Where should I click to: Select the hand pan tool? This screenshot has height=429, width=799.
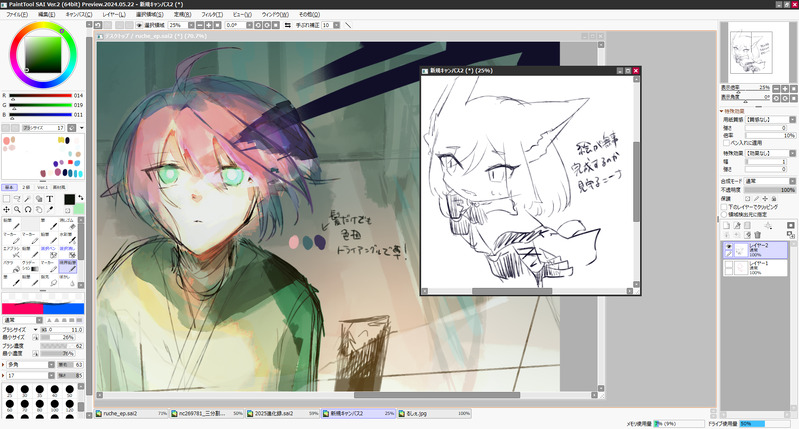tap(39, 209)
